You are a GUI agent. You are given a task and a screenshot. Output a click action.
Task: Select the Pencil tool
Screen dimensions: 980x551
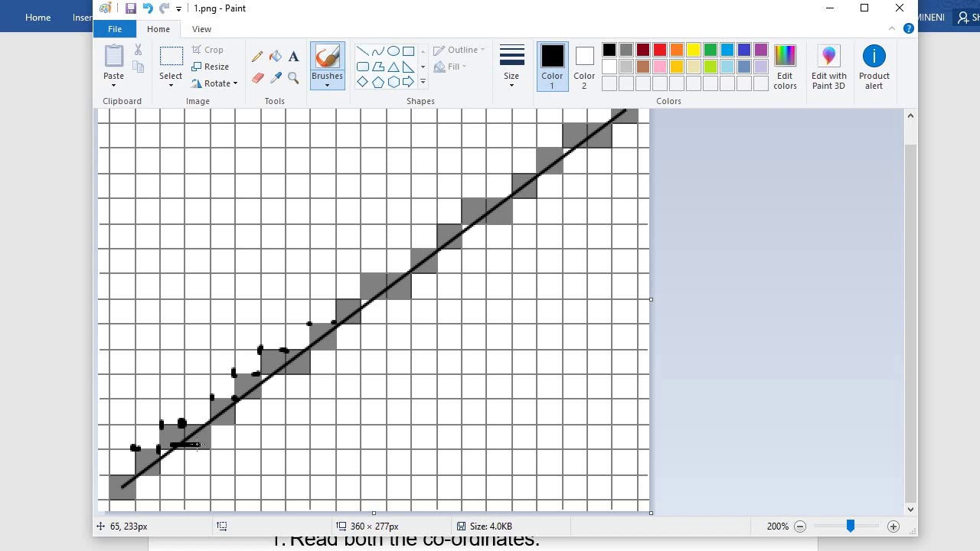tap(257, 57)
